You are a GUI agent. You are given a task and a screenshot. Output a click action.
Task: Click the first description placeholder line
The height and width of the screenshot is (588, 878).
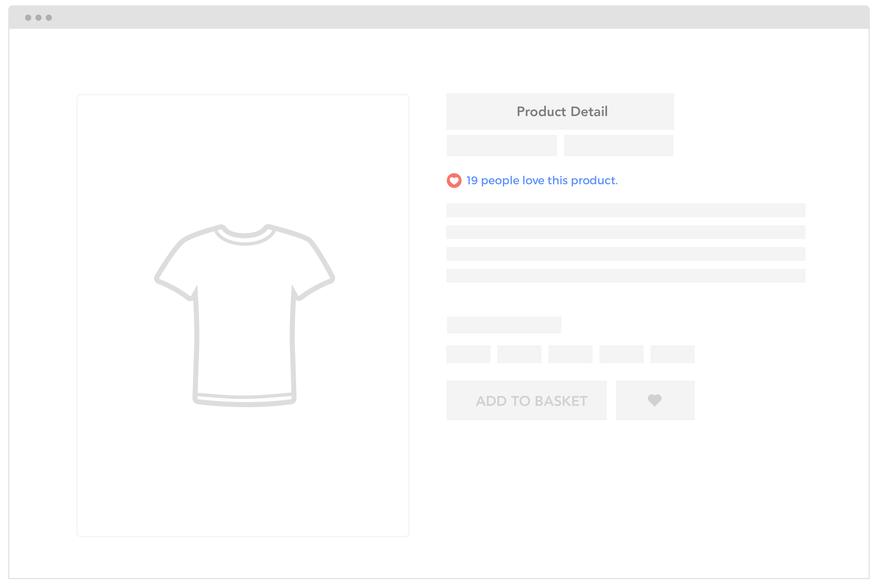(x=626, y=210)
